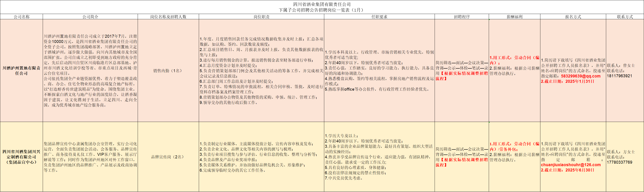Select the requirements cell starting 学历大专及以上

(x=379, y=157)
